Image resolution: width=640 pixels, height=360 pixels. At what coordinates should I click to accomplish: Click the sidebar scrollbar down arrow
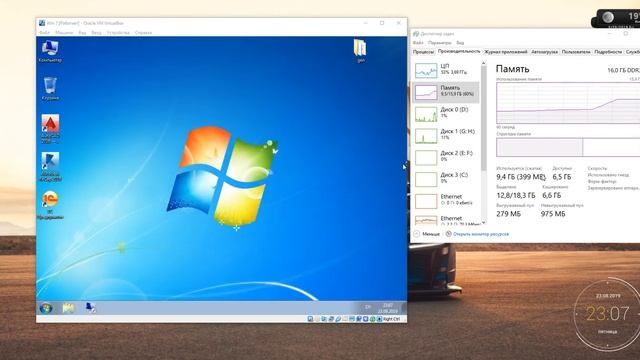484,223
